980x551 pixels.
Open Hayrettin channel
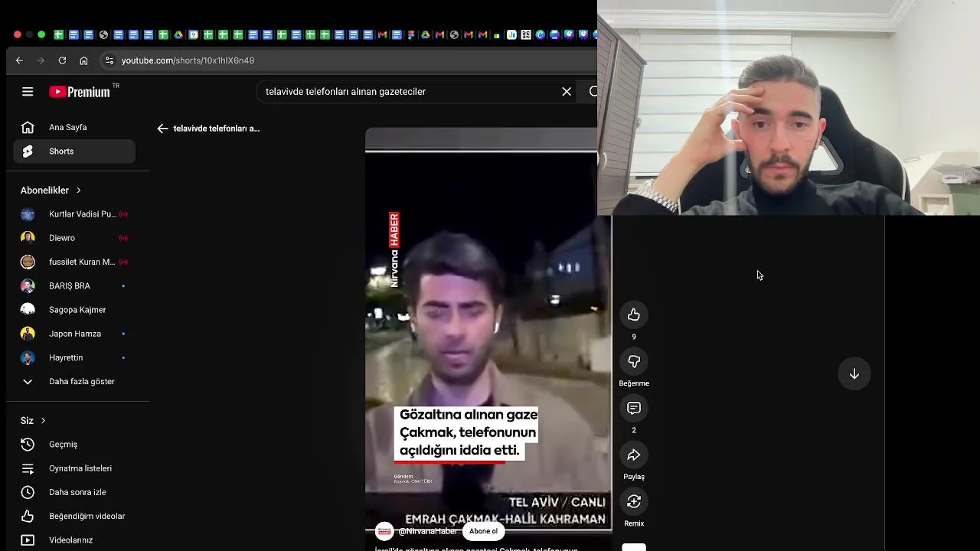74,357
